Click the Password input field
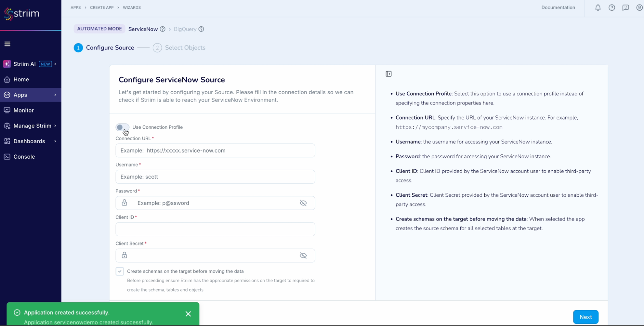The width and height of the screenshot is (644, 326). pos(215,203)
